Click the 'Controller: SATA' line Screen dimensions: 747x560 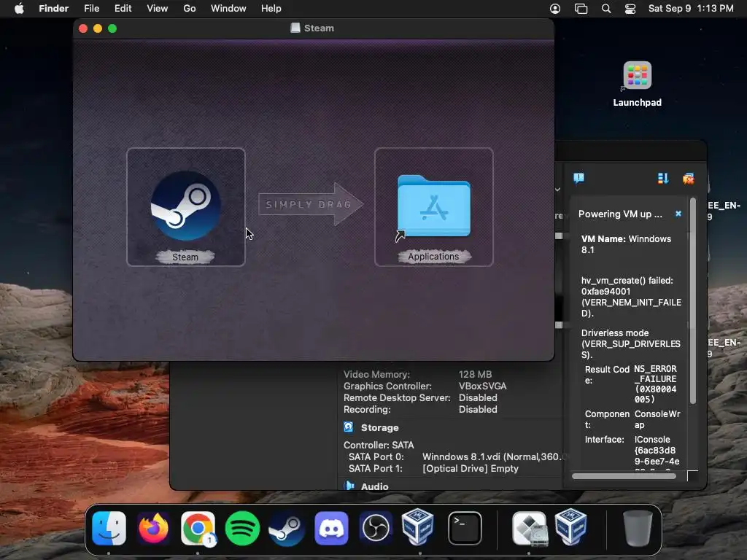coord(379,446)
